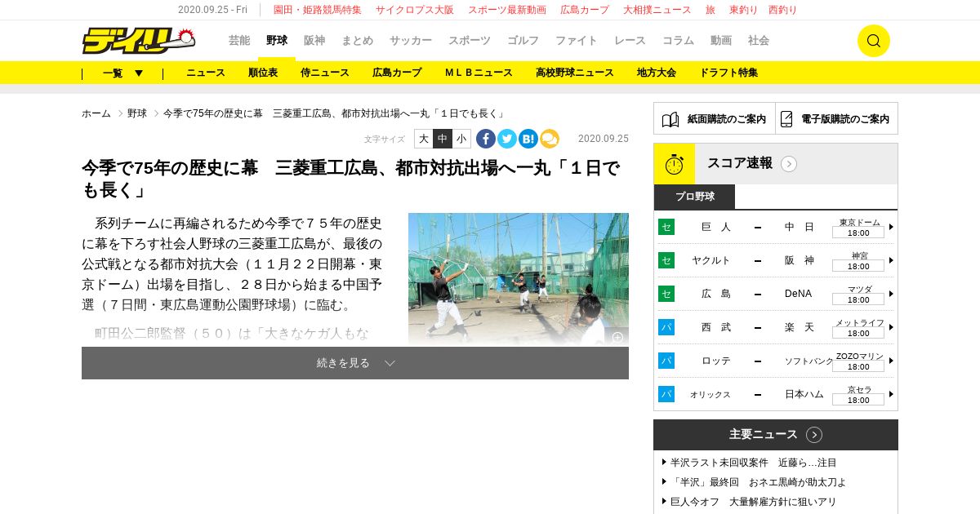Share article on Facebook

point(486,139)
